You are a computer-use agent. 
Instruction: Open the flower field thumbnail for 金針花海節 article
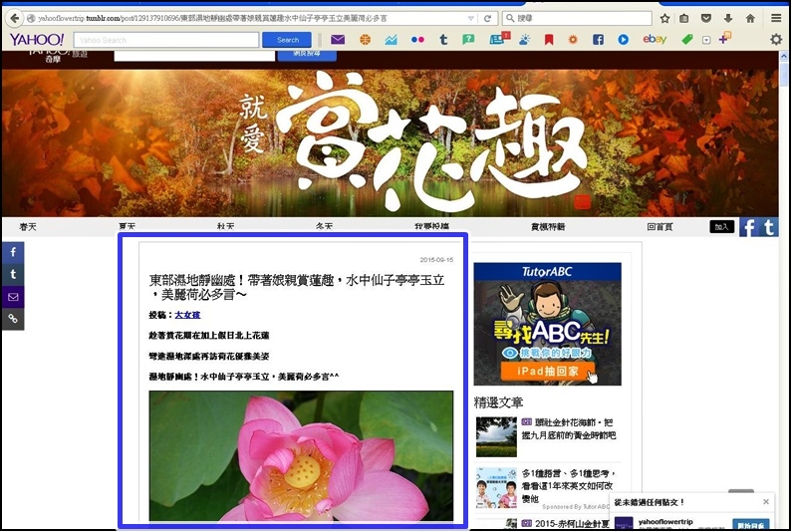click(x=496, y=436)
